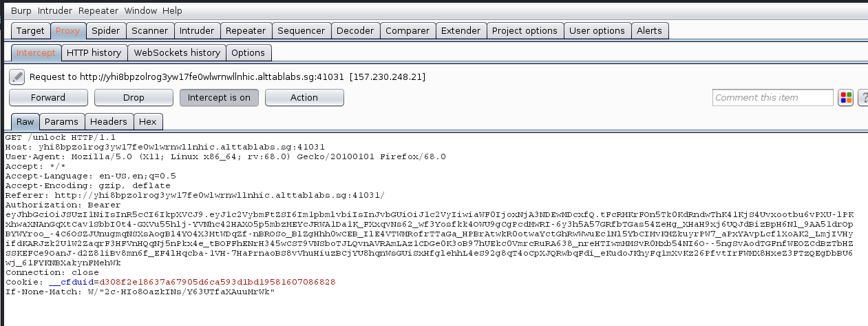The image size is (868, 326).
Task: Forward the intercepted request
Action: [48, 98]
